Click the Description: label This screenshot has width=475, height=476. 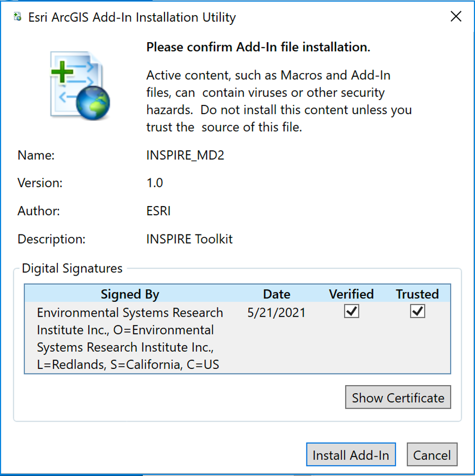[x=52, y=239]
